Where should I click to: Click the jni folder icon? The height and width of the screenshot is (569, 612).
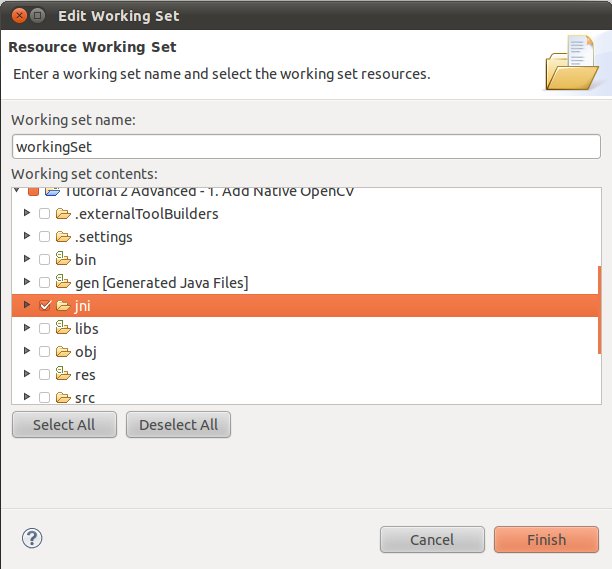[x=63, y=306]
